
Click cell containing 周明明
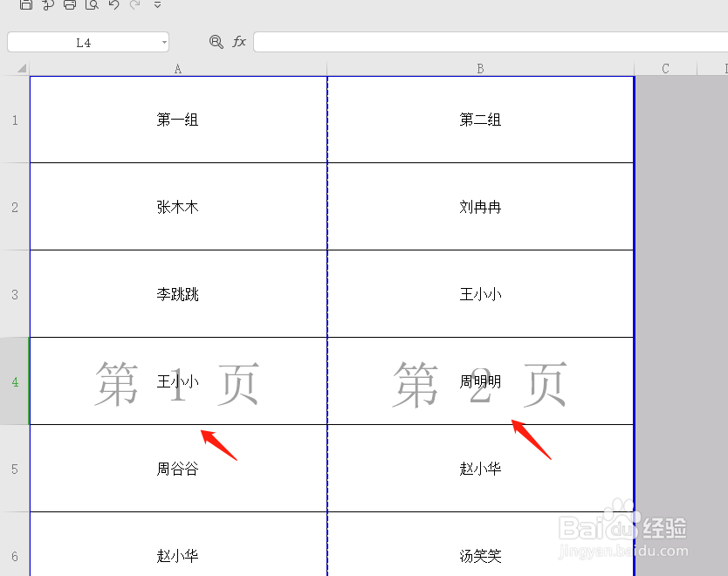point(481,381)
